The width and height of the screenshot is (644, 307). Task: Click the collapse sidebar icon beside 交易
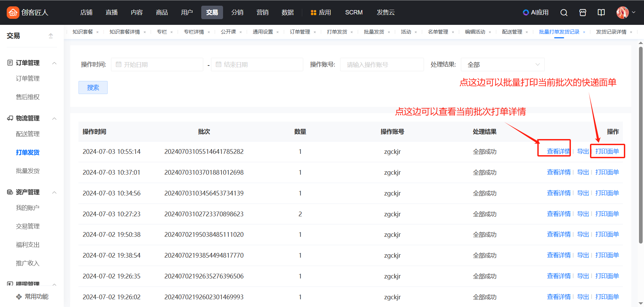click(x=51, y=36)
